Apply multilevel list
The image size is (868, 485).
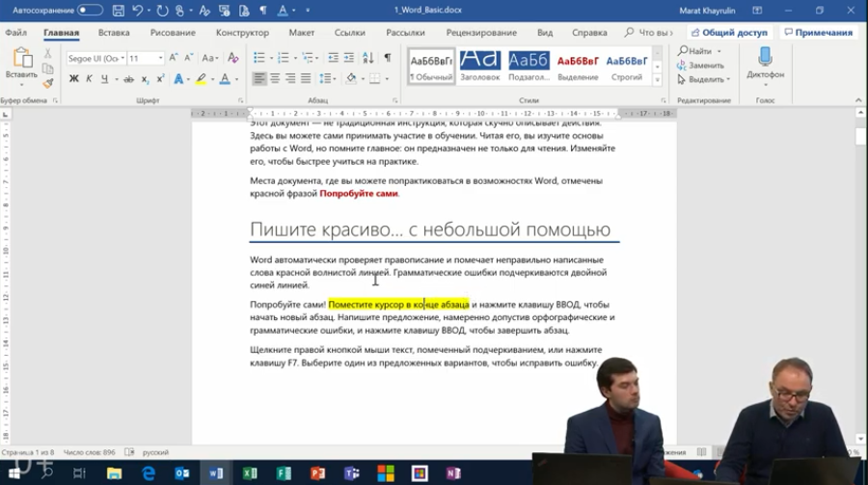[308, 58]
